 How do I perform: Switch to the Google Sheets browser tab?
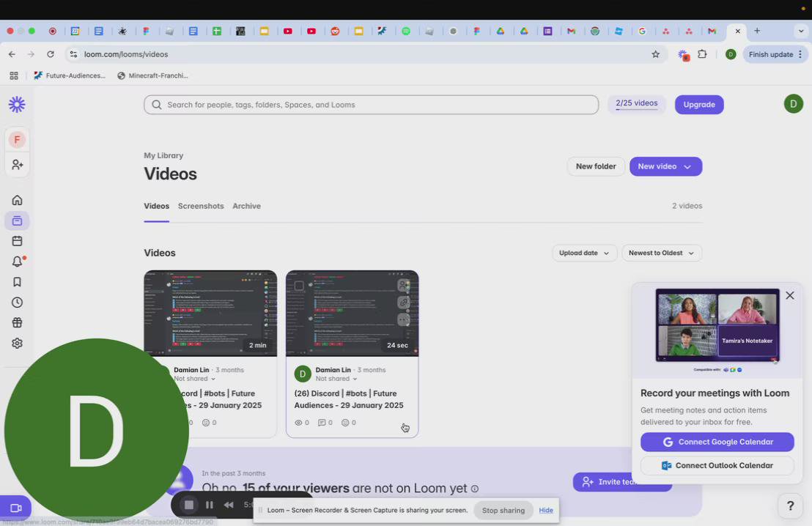click(x=217, y=31)
